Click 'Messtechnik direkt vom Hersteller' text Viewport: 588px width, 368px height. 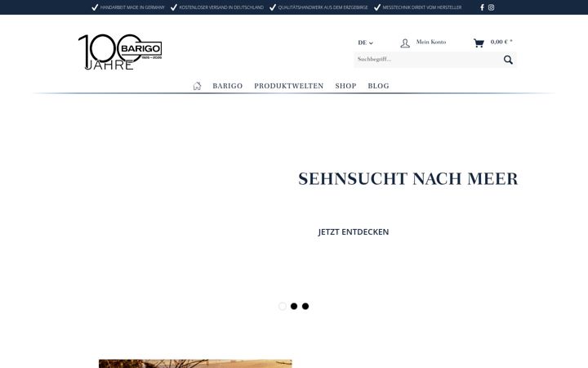[422, 7]
